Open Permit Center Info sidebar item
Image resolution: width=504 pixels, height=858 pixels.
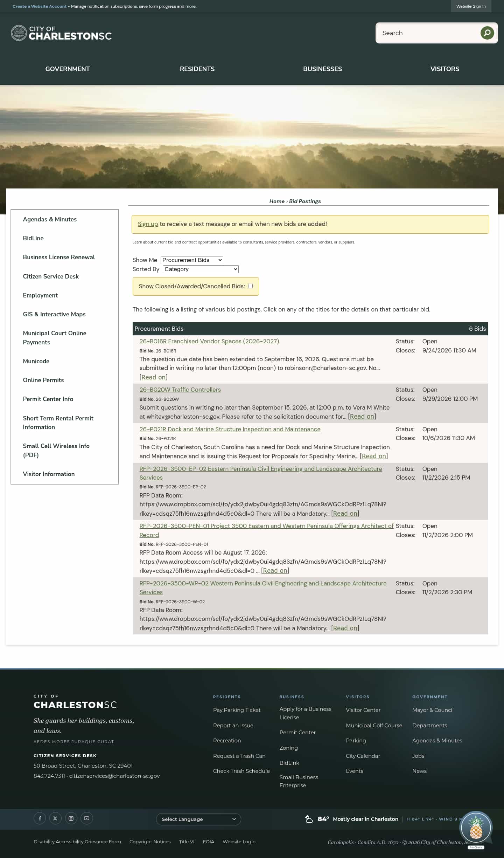coord(48,399)
